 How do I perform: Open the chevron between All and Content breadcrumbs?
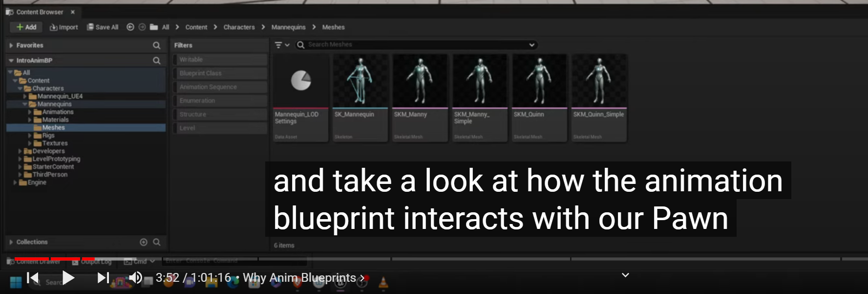point(177,27)
